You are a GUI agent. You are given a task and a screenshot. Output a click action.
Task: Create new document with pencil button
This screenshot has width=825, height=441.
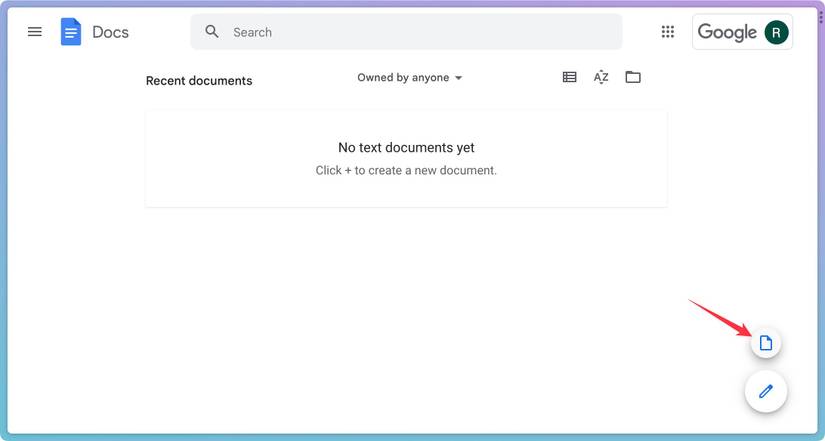click(x=766, y=391)
